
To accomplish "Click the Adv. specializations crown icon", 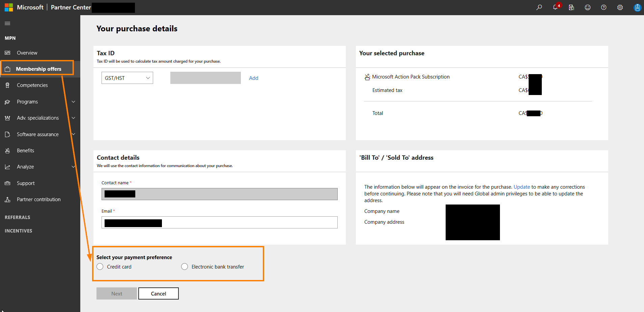I will (7, 118).
